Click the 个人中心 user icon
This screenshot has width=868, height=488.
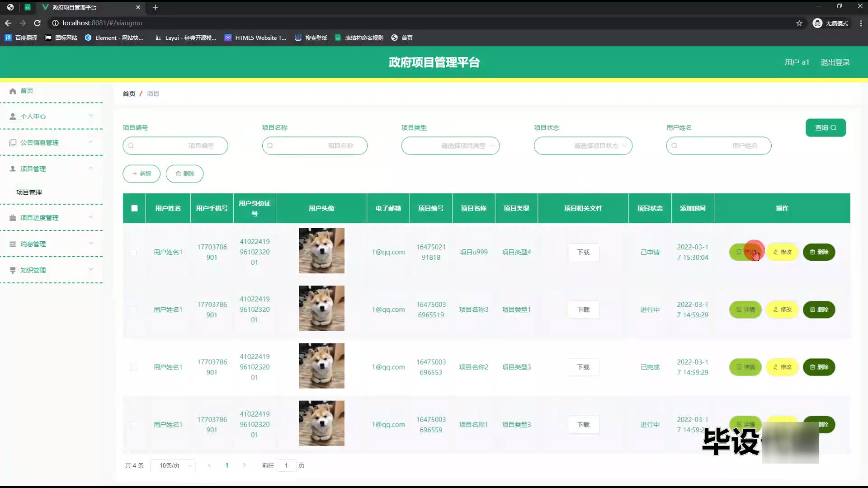click(13, 117)
